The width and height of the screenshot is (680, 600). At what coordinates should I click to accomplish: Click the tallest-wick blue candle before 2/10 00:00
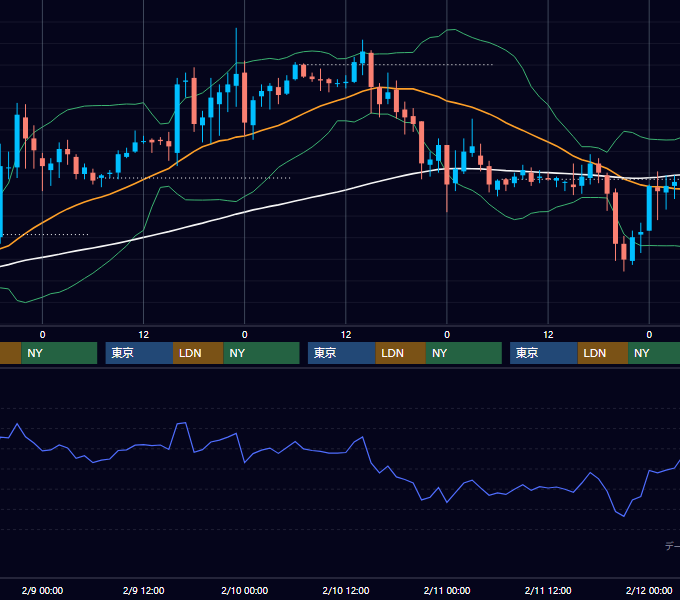coord(236,80)
